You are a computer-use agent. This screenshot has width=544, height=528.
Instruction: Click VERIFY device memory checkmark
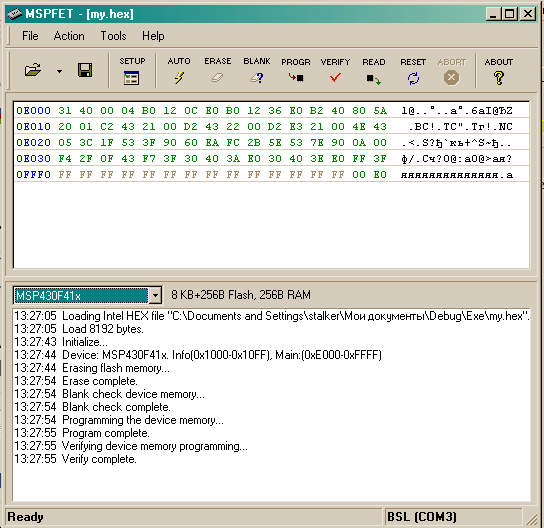point(335,71)
